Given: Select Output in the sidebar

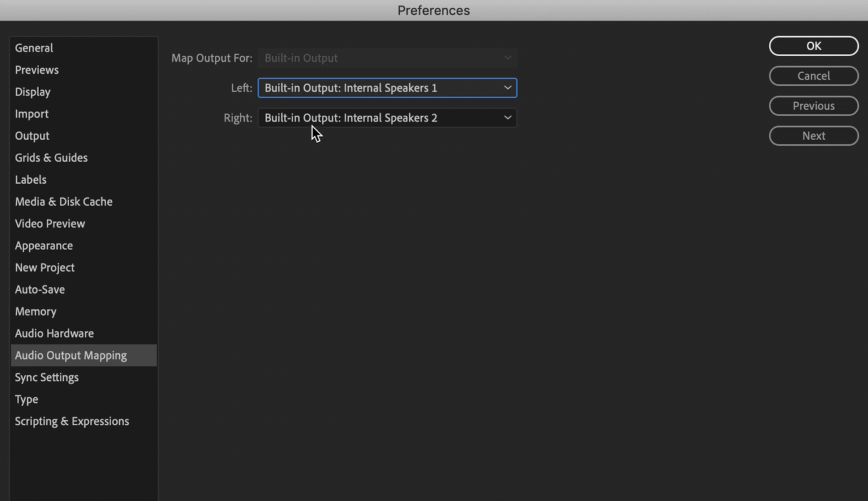Looking at the screenshot, I should coord(32,136).
